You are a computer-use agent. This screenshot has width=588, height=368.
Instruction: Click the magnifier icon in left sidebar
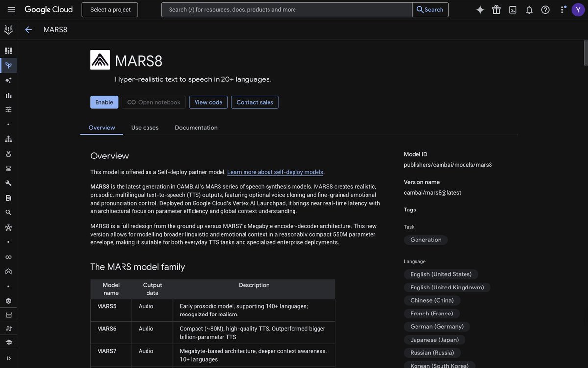[8, 212]
